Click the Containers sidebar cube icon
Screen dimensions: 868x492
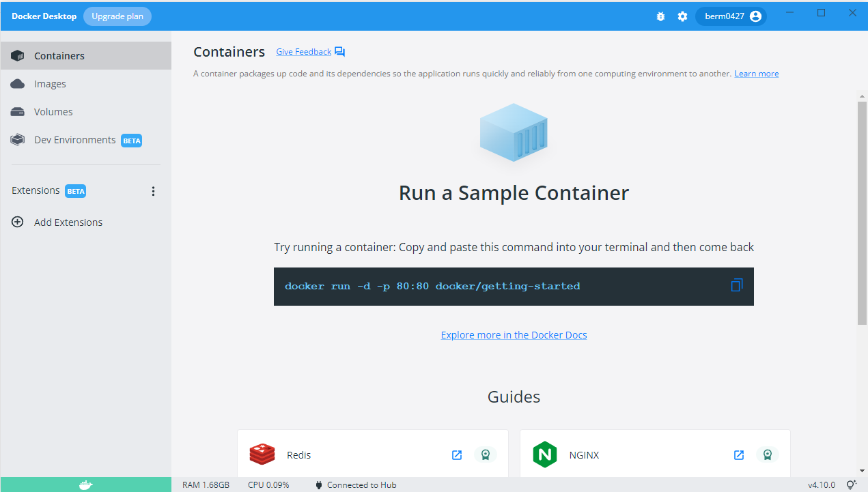[18, 56]
